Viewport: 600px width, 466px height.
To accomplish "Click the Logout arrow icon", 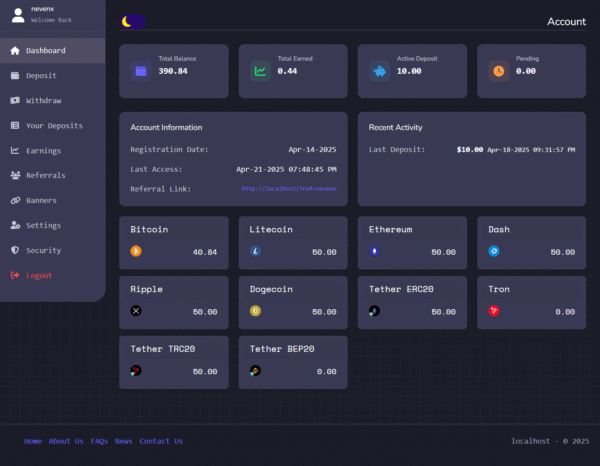I will click(x=15, y=275).
